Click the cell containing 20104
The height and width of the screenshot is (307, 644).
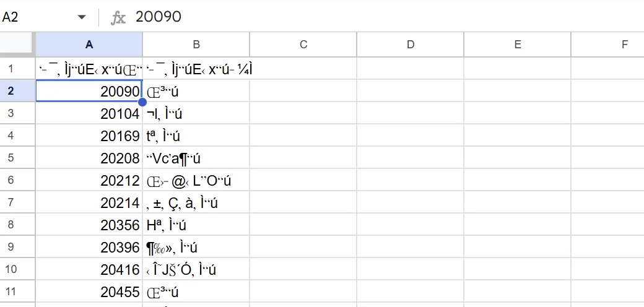click(89, 113)
